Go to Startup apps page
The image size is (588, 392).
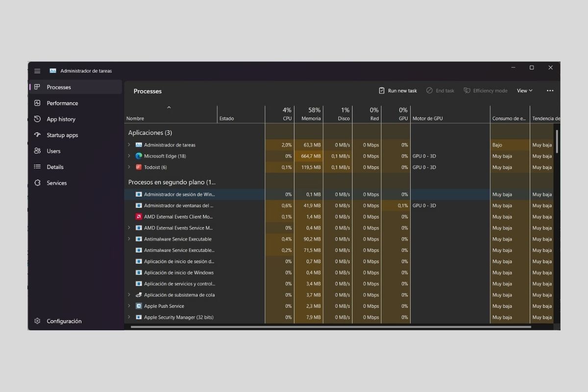pos(62,135)
